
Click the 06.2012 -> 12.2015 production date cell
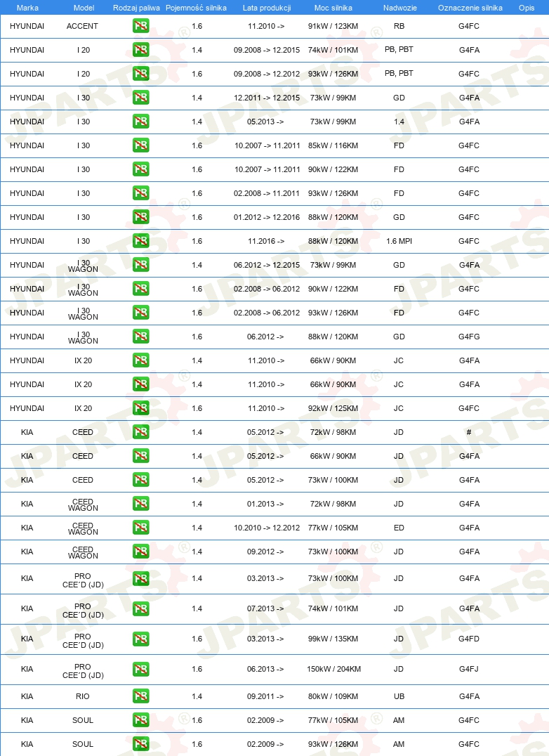coord(267,265)
